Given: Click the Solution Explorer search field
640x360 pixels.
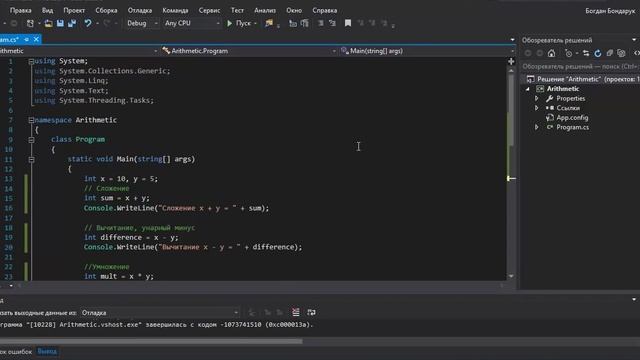Looking at the screenshot, I should coord(580,67).
